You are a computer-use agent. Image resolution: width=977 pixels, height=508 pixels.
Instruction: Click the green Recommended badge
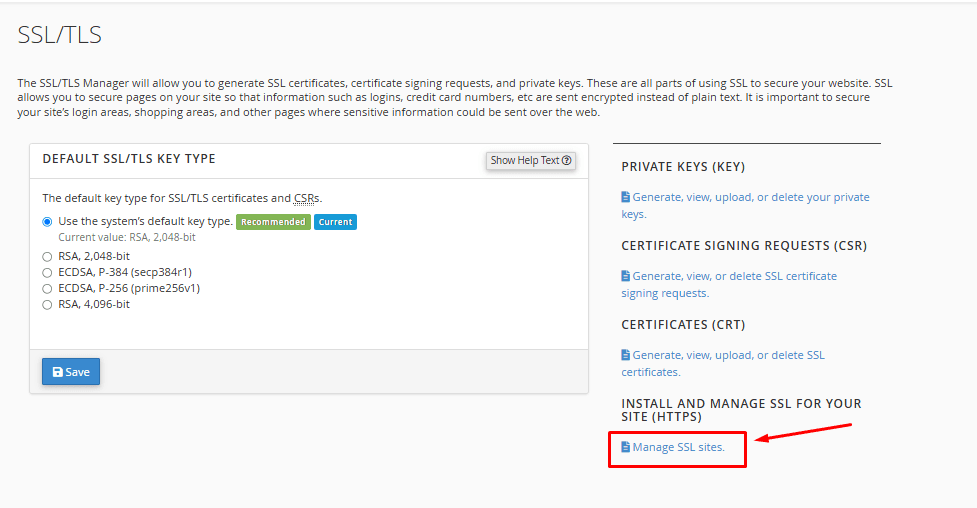[273, 222]
